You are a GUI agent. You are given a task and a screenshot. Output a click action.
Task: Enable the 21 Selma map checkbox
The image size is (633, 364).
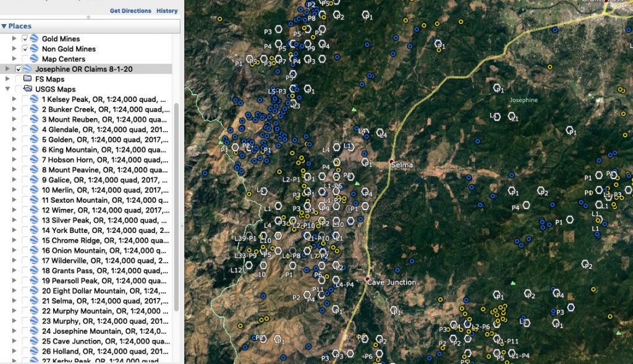coord(25,301)
